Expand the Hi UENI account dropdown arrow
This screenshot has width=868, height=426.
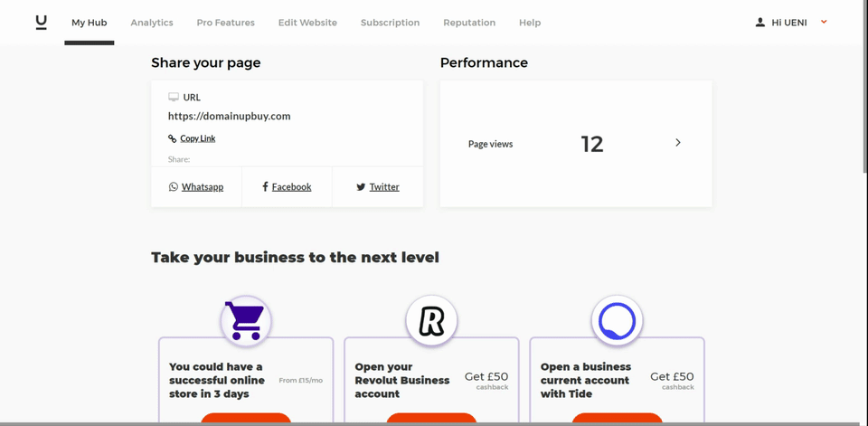824,22
